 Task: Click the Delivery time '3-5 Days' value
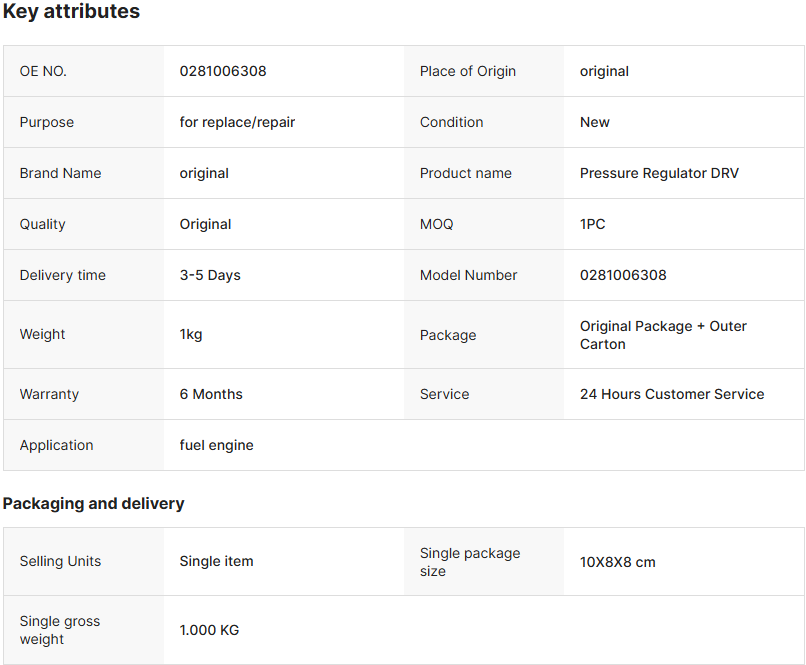click(210, 275)
